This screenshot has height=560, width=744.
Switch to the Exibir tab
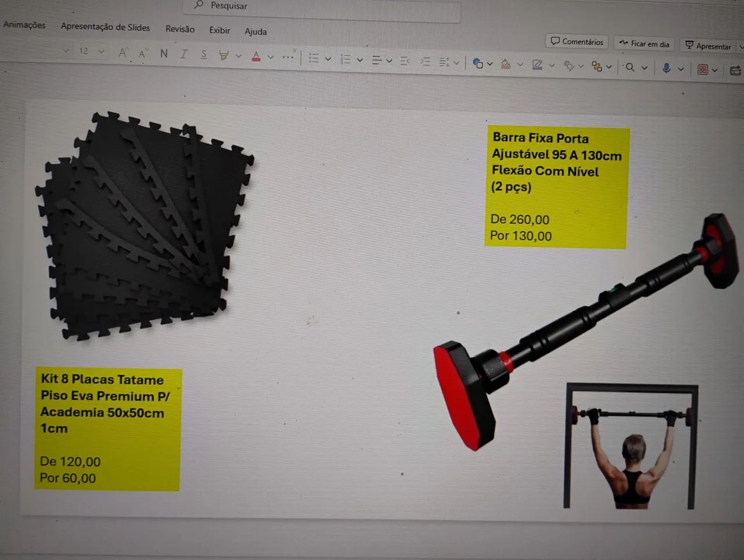pyautogui.click(x=220, y=30)
